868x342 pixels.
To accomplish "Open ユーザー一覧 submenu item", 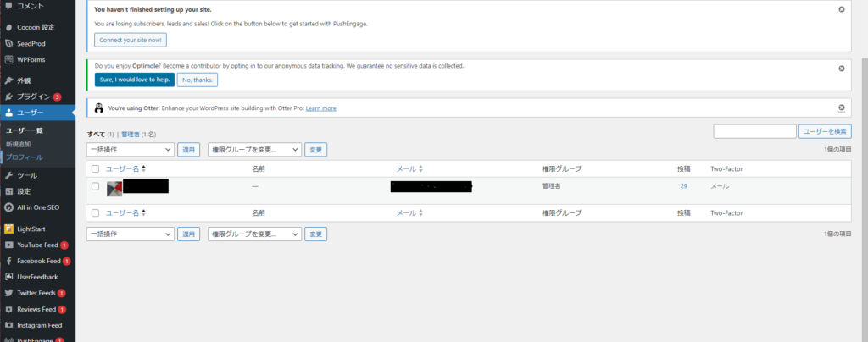I will tap(25, 131).
